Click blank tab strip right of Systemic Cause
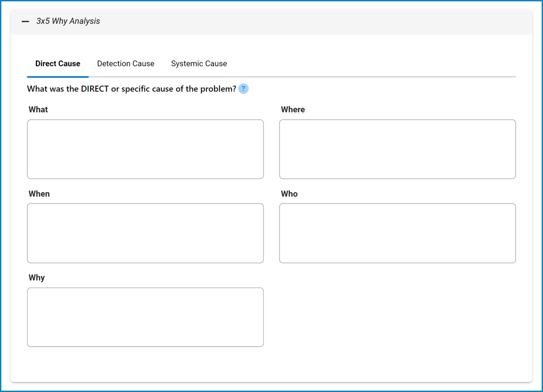 coord(369,64)
